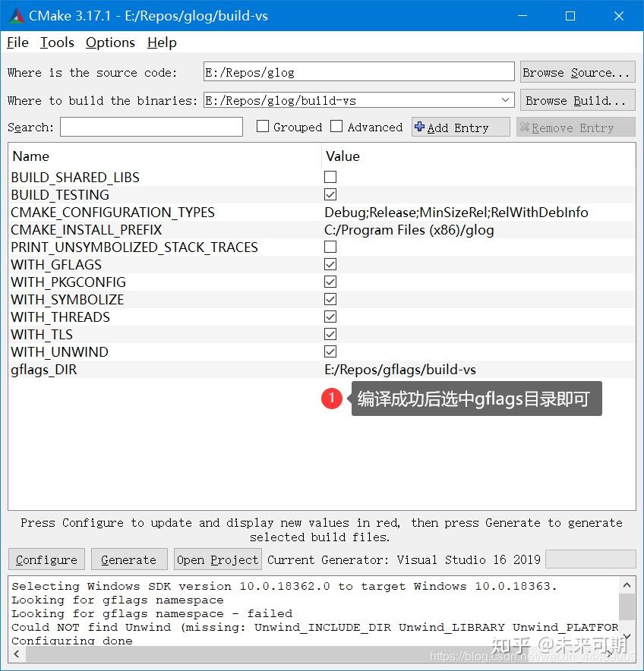
Task: Check the BUILD_SHARED_LIBS checkbox
Action: [330, 177]
